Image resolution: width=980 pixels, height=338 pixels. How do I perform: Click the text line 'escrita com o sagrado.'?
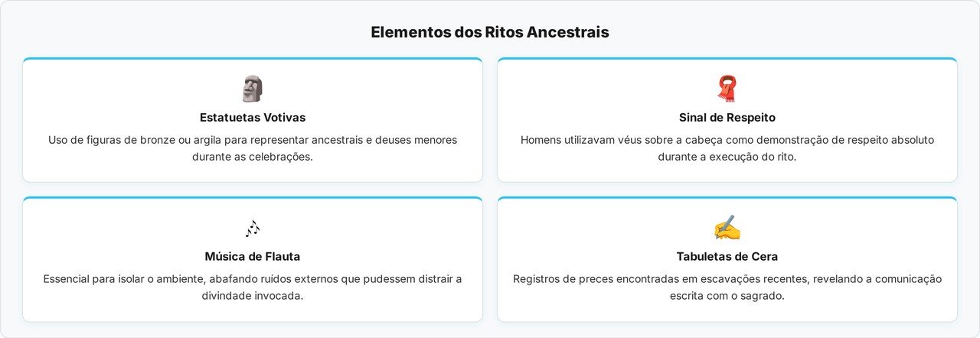click(727, 296)
